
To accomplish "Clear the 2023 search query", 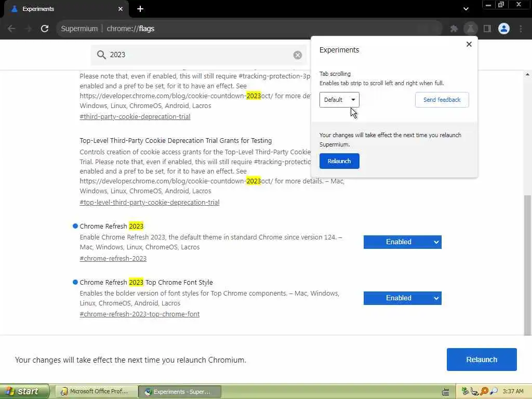I will 298,55.
